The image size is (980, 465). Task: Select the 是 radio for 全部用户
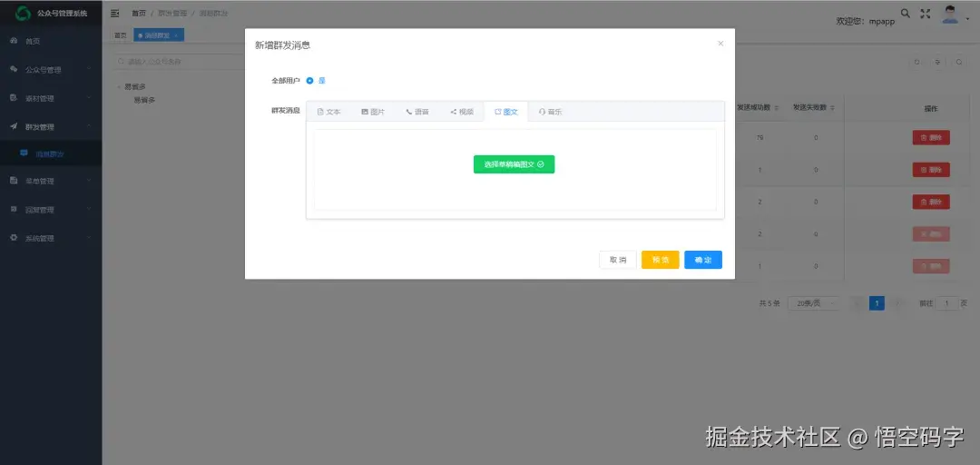(x=310, y=81)
